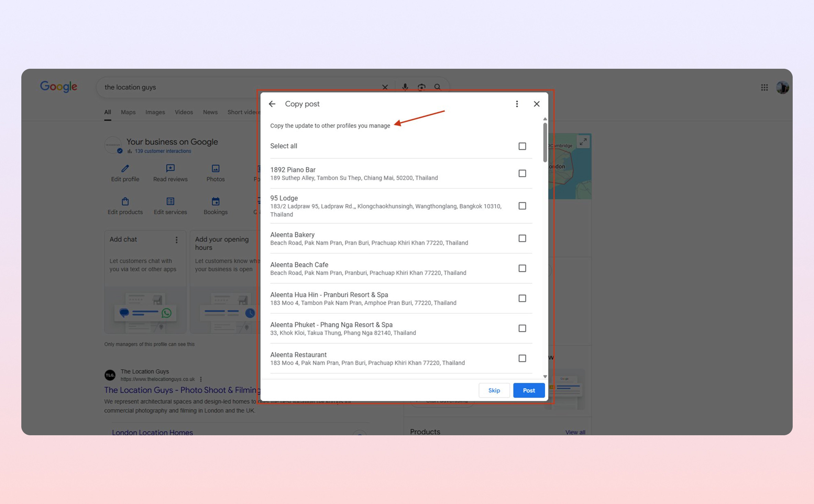Check the Select all checkbox
Screen dimensions: 814x504
[x=522, y=146]
